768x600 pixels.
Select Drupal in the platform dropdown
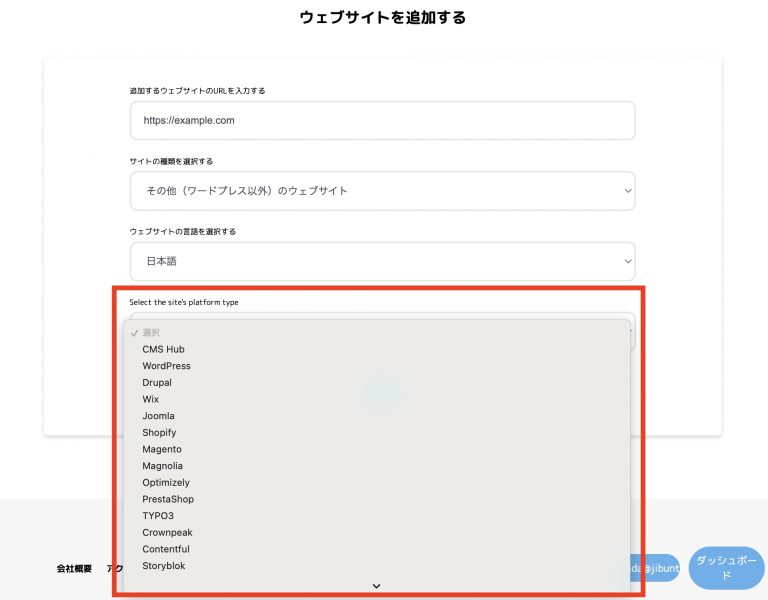point(377,383)
